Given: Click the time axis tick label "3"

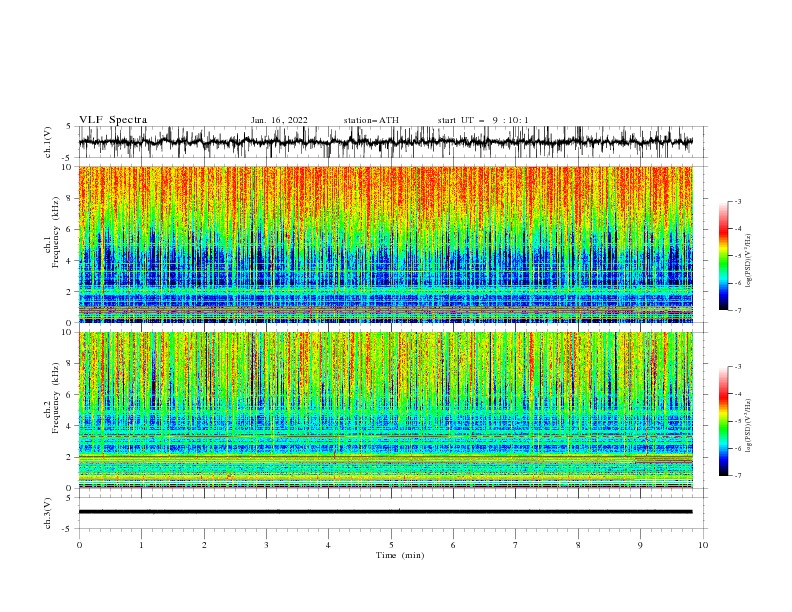Looking at the screenshot, I should 266,545.
